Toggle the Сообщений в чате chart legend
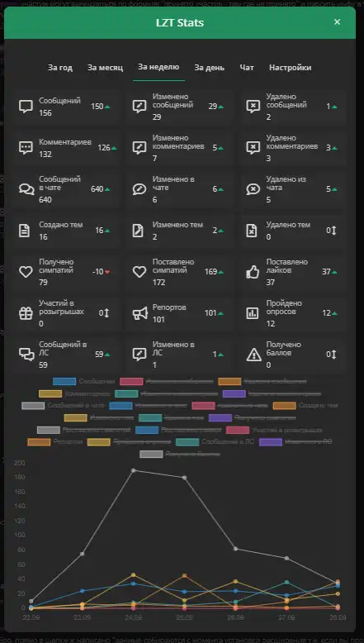364x643 pixels. pyautogui.click(x=64, y=406)
